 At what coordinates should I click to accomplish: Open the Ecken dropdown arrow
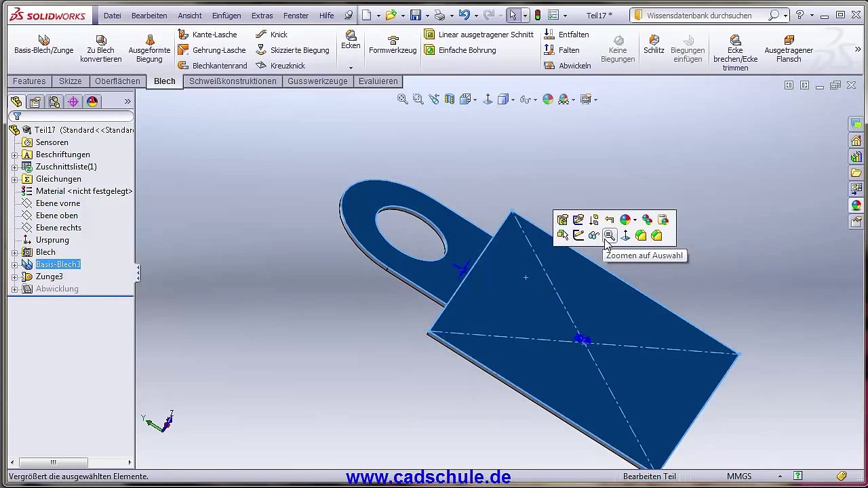351,67
